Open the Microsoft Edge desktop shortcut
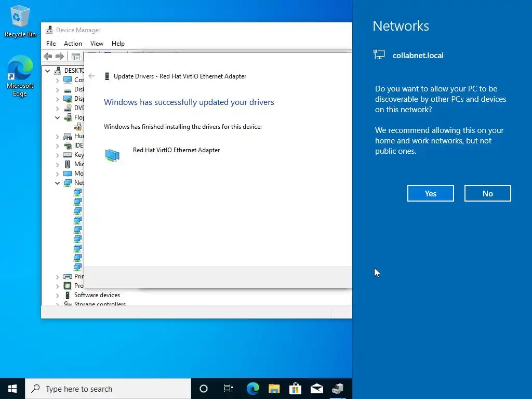This screenshot has height=399, width=532. (x=20, y=76)
